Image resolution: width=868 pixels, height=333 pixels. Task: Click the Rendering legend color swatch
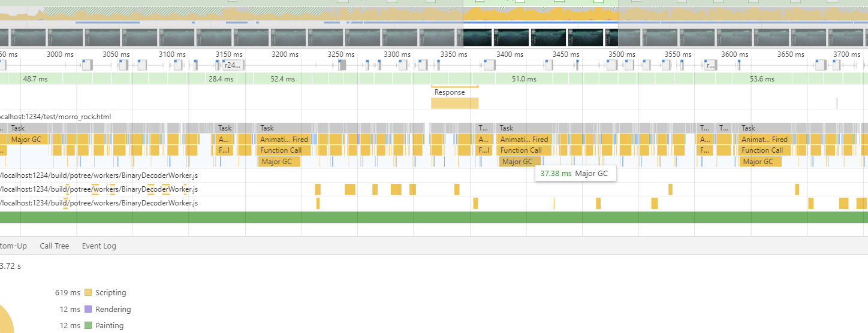[x=88, y=310]
